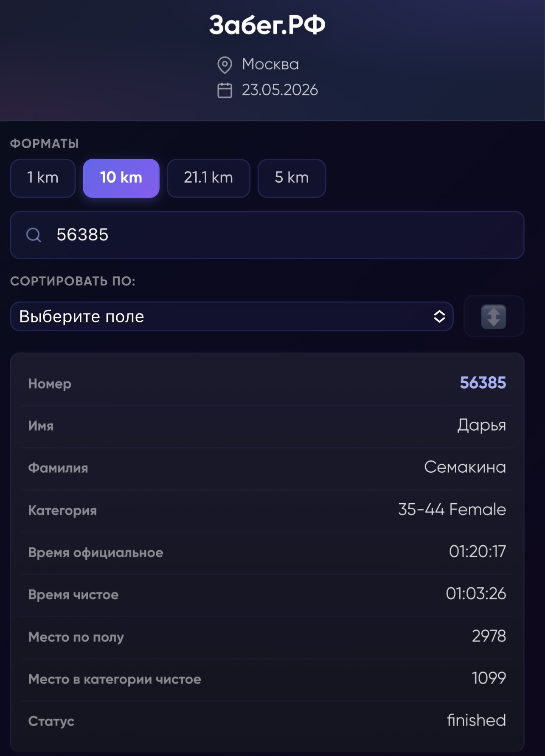Click the Номер row label
Viewport: 545px width, 756px height.
[50, 384]
